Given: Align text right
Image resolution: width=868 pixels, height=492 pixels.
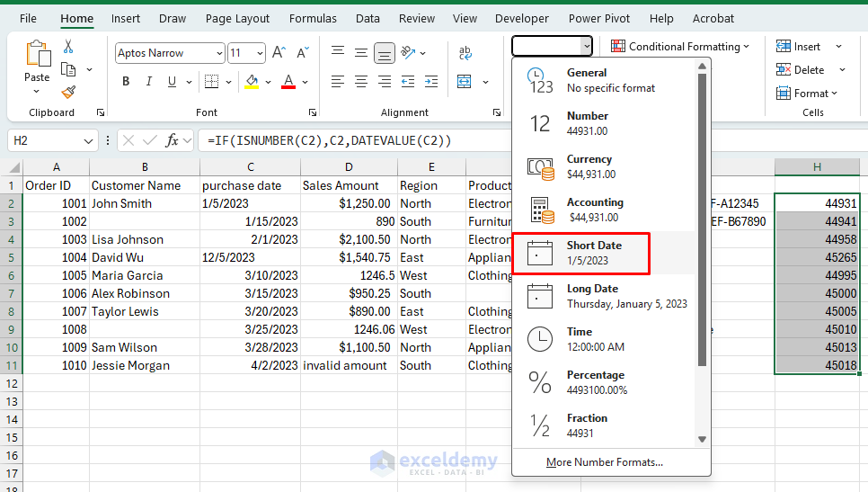Looking at the screenshot, I should tap(385, 82).
